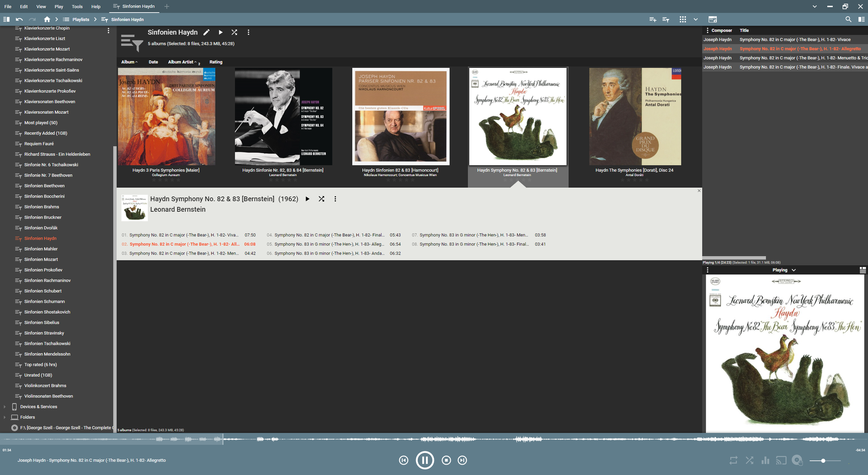Open the add-to-playlist toolbar icon
Image resolution: width=868 pixels, height=475 pixels.
coord(653,19)
